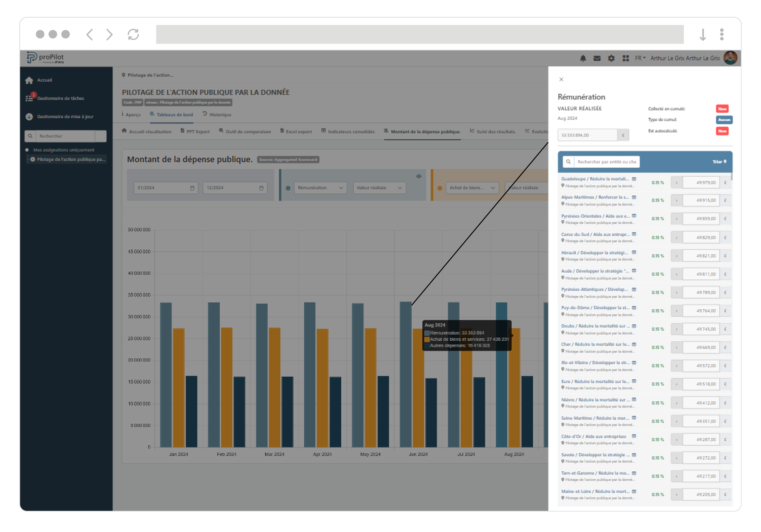Click the 01/2024 start date calendar icon
The image size is (761, 532).
click(192, 188)
